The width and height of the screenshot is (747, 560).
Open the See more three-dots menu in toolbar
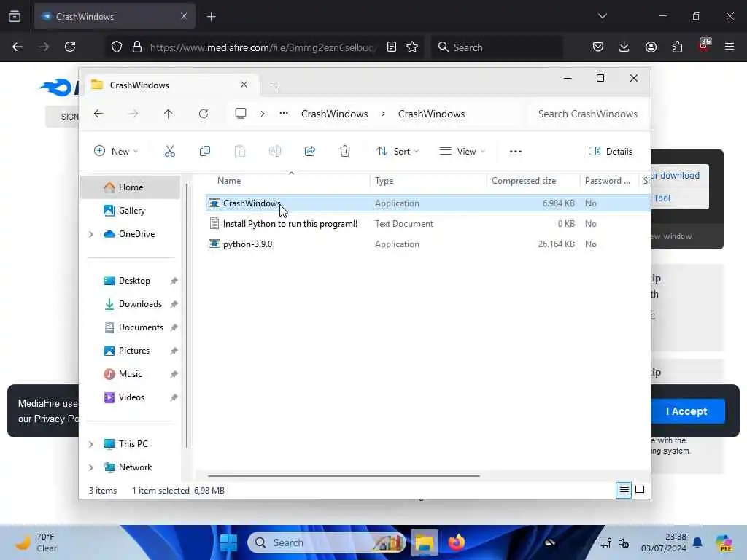(x=516, y=152)
